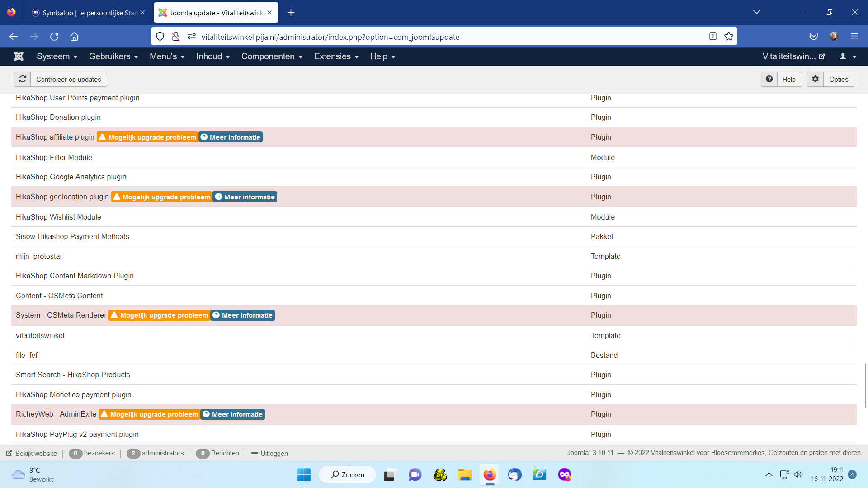Toggle reader view icon in address bar
This screenshot has width=868, height=488.
coord(713,37)
